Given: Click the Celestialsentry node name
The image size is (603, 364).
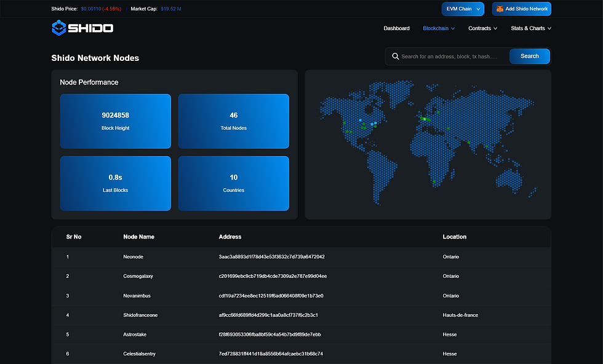Looking at the screenshot, I should 139,354.
